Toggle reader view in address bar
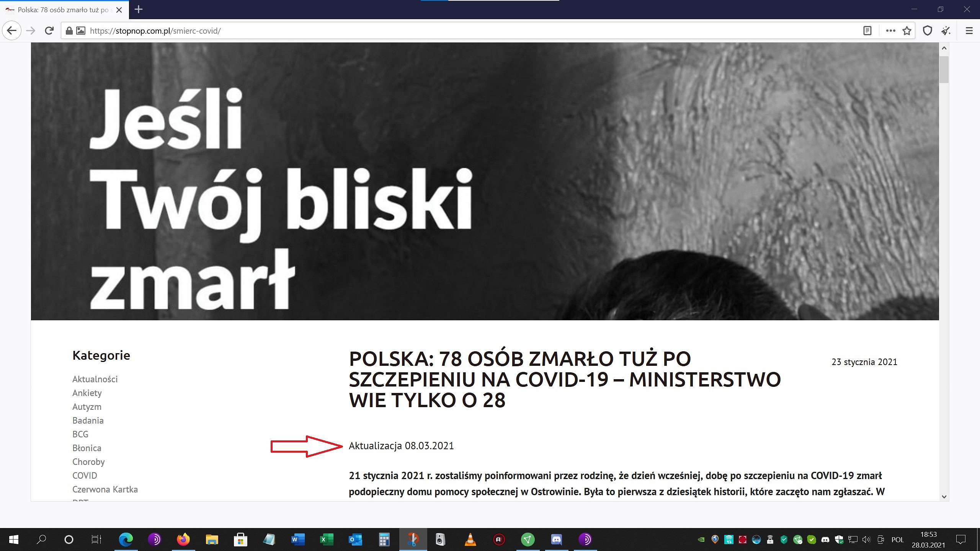 (867, 31)
